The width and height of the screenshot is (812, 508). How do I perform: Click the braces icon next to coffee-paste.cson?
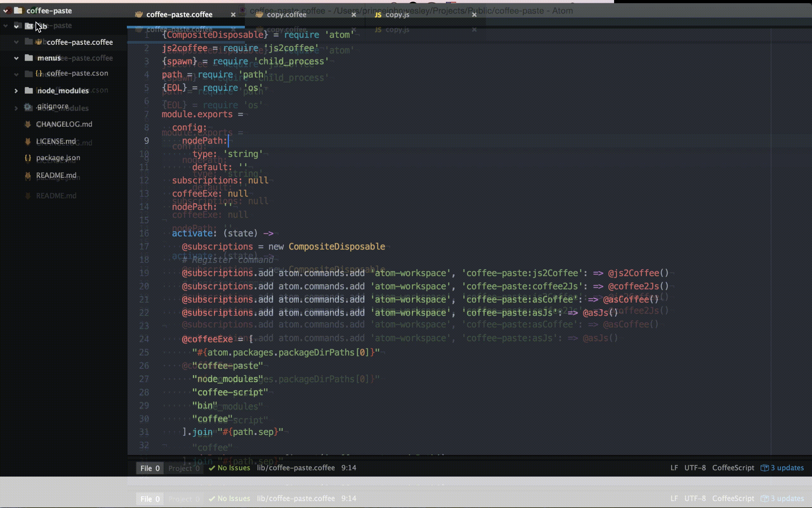(39, 73)
